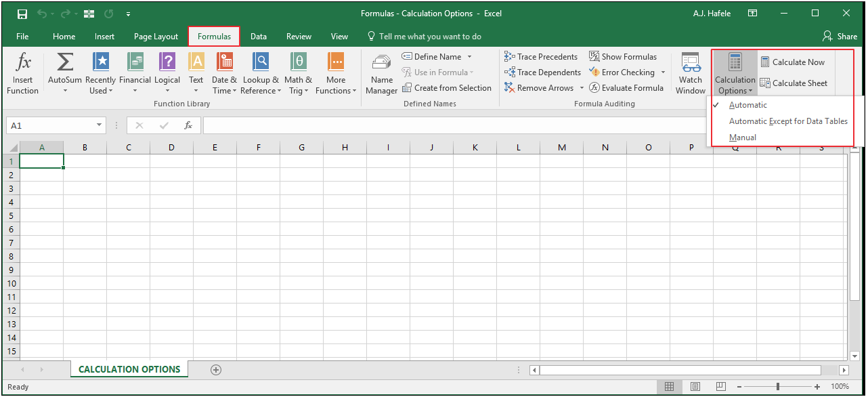Switch to Page Break Preview in status bar
The width and height of the screenshot is (868, 397).
[x=722, y=387]
